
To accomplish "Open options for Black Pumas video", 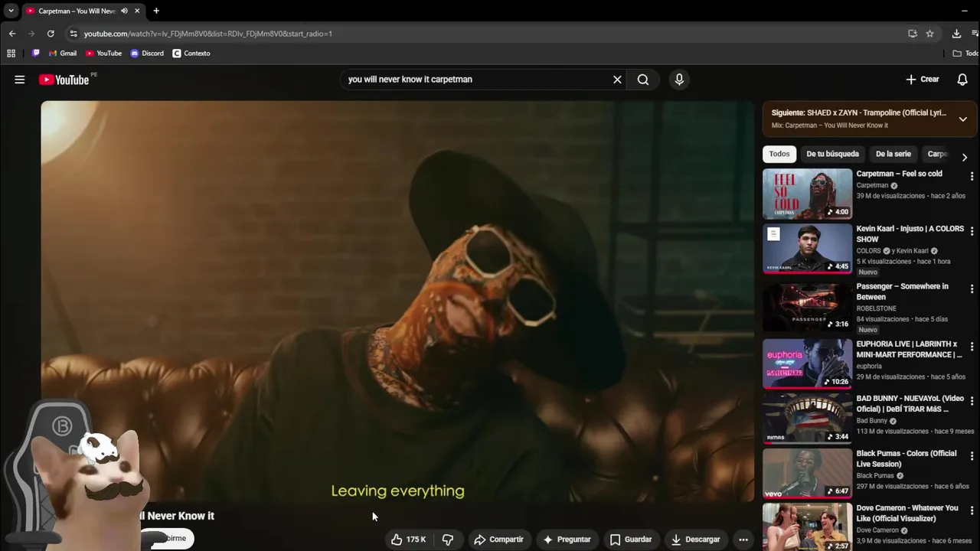I will (x=972, y=456).
